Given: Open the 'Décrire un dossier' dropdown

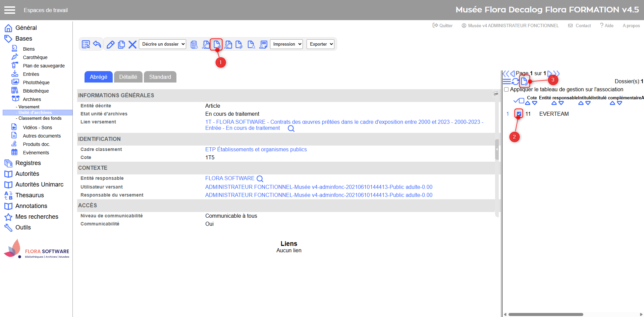Looking at the screenshot, I should point(163,44).
